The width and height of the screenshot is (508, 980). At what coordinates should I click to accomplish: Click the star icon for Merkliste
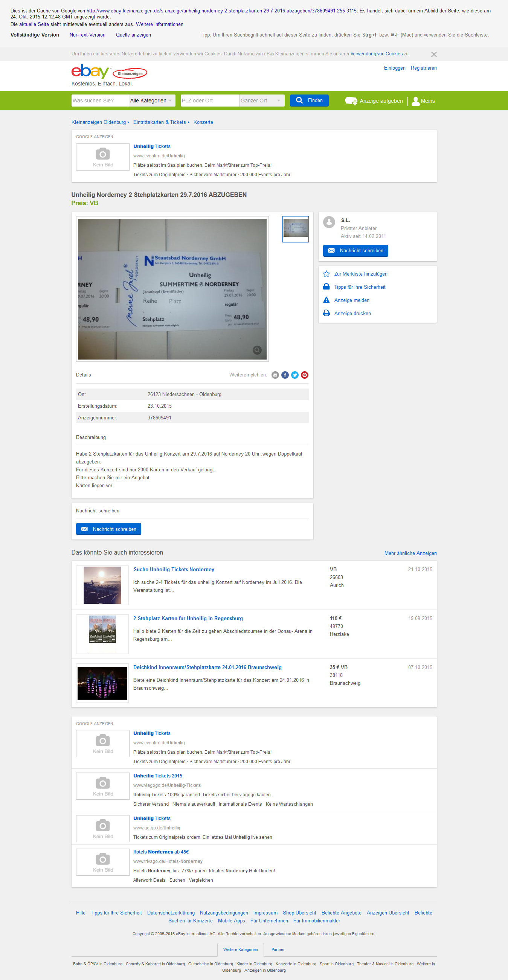[x=326, y=274]
